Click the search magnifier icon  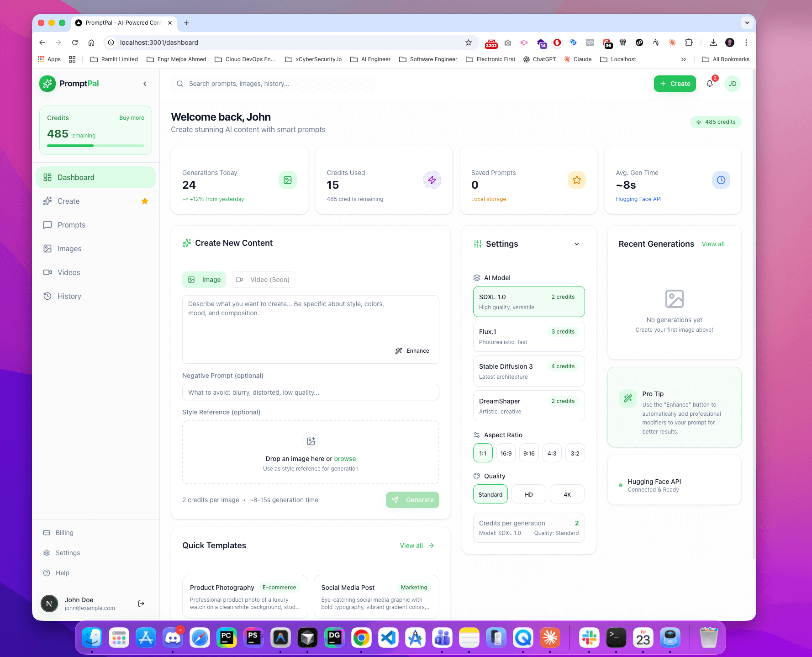[x=179, y=84]
